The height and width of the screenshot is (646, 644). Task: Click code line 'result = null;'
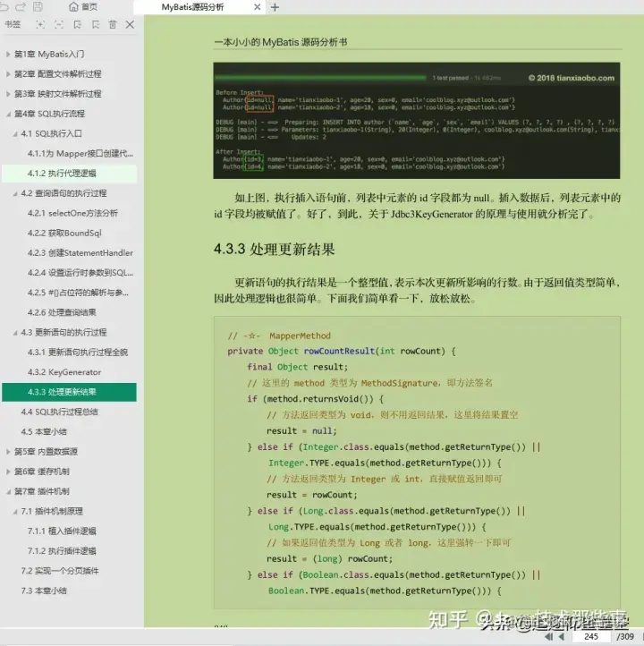301,431
